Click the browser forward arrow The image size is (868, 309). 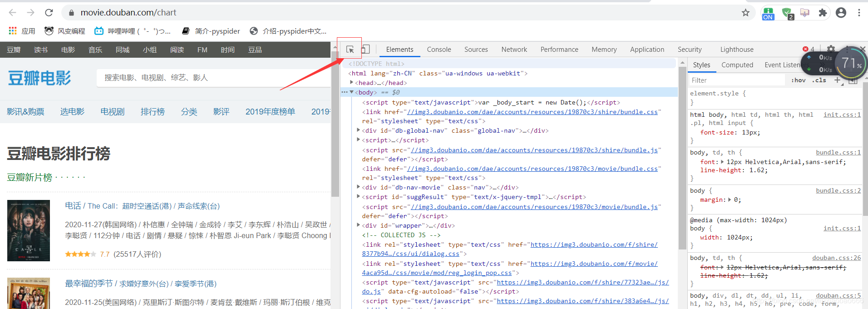point(30,12)
